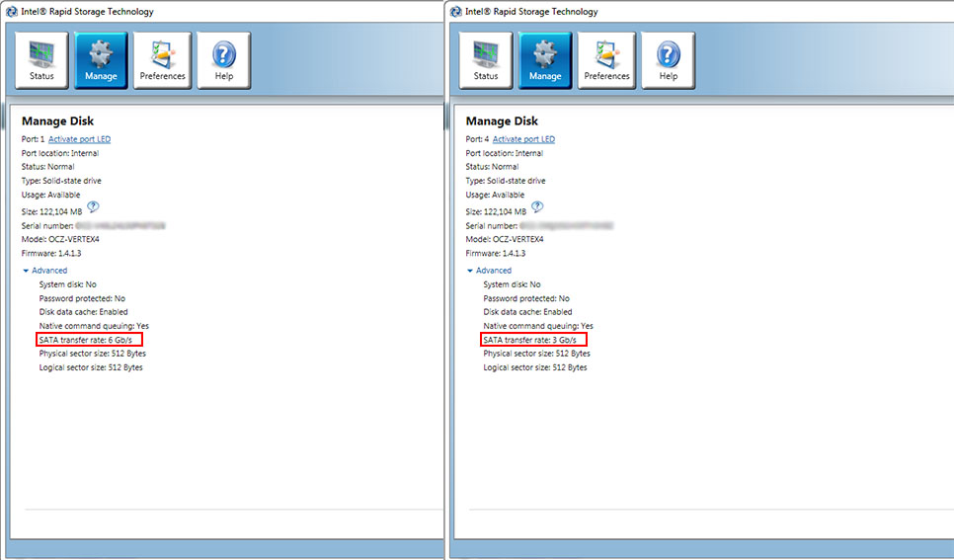Viewport: 954px width, 560px height.
Task: Click Firmware 1.4.1.3 in right window
Action: (x=495, y=253)
